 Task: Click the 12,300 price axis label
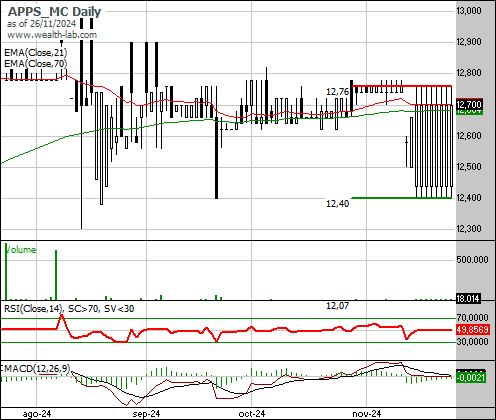tap(469, 229)
